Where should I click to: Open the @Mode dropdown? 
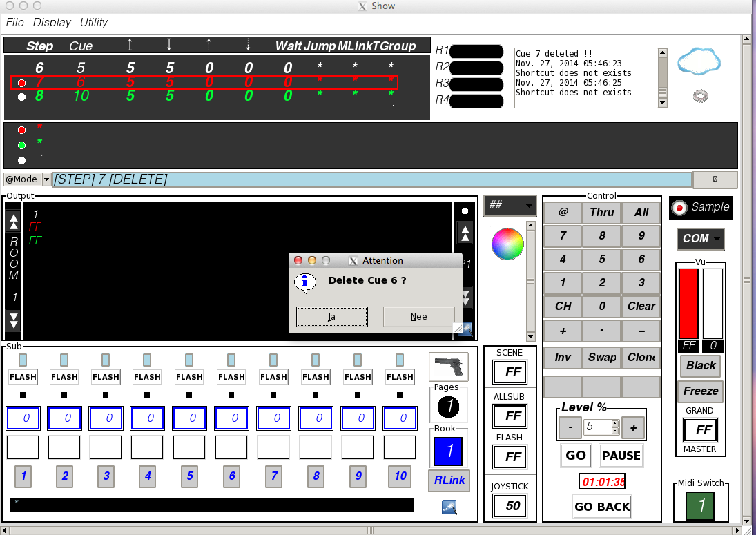point(28,179)
